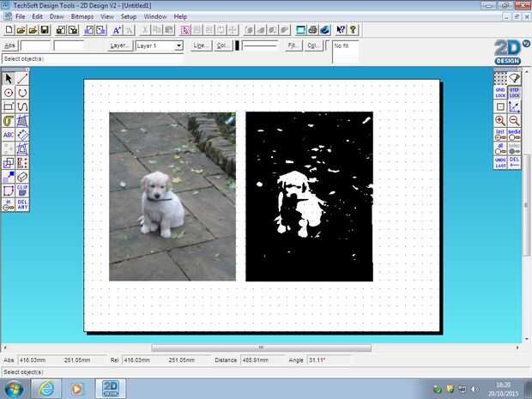The height and width of the screenshot is (399, 532).
Task: Click the Text A toolbar icon
Action: point(117,30)
